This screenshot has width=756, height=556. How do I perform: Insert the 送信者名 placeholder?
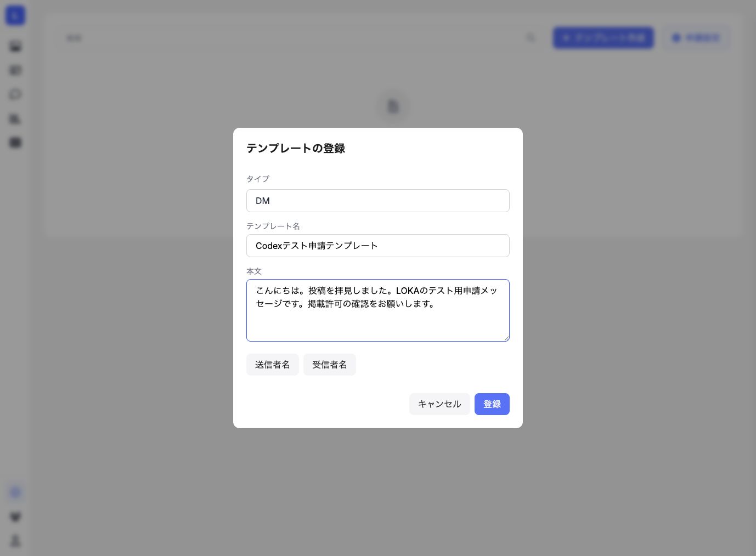coord(273,365)
